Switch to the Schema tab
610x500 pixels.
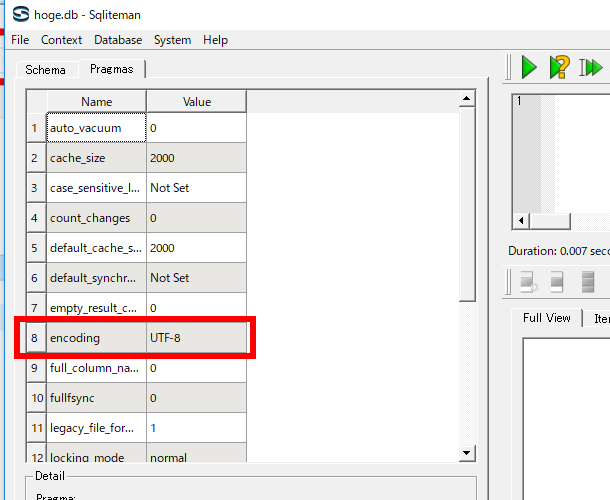coord(46,70)
